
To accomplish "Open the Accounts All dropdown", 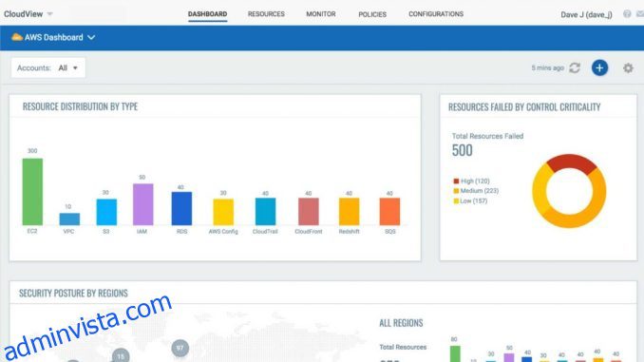I will [48, 67].
